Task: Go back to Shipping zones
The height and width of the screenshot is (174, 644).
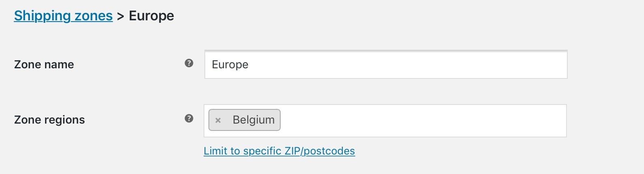Action: [63, 16]
